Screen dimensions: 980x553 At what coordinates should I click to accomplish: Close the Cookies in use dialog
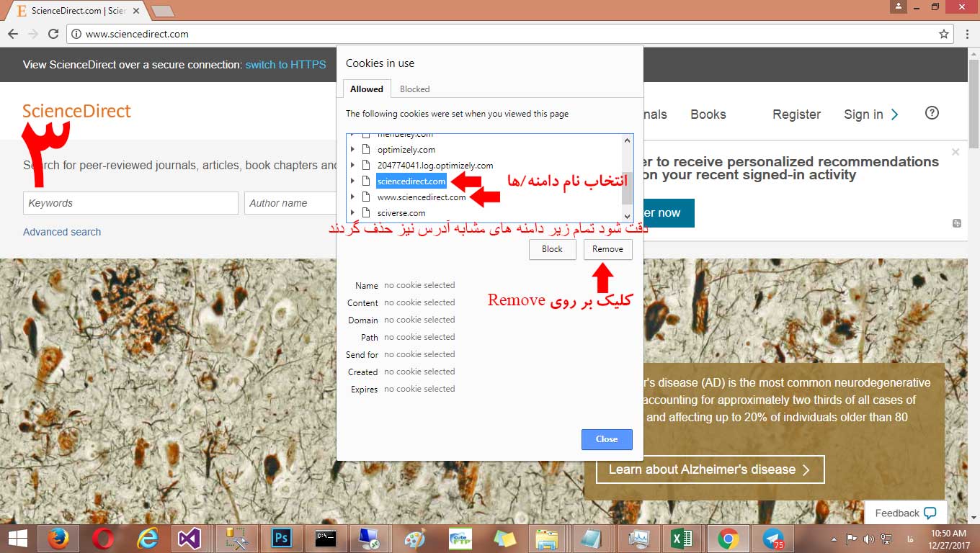607,439
